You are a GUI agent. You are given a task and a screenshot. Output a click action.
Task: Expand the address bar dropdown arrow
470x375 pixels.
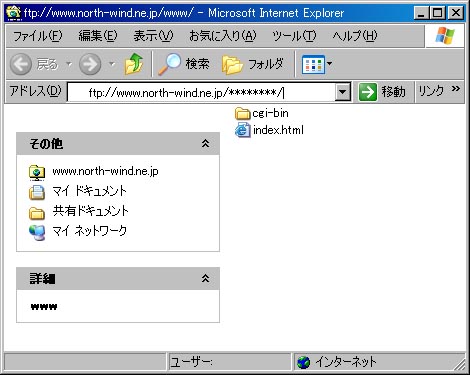pos(343,92)
